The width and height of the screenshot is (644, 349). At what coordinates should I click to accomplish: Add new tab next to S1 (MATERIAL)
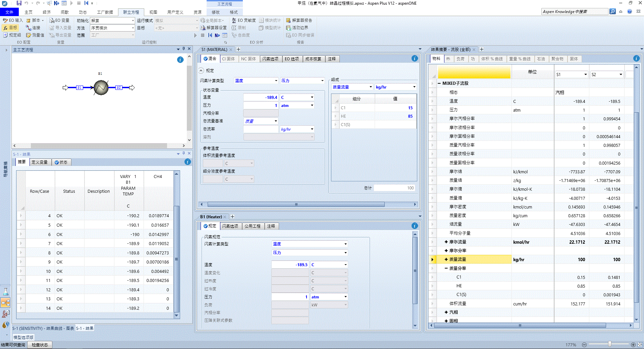[x=238, y=49]
